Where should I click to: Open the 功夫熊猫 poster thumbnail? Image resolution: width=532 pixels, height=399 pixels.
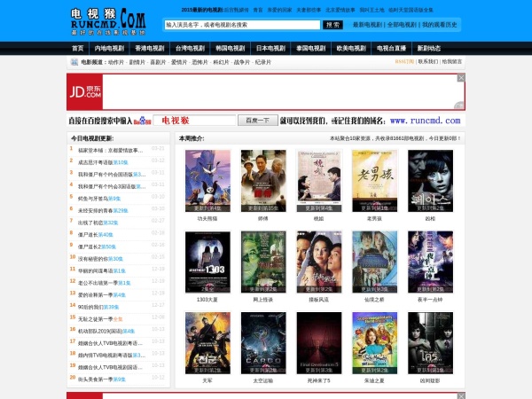pos(207,181)
